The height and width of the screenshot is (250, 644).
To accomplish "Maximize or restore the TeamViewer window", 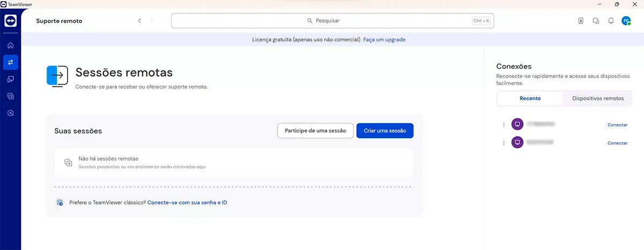I will pos(617,4).
